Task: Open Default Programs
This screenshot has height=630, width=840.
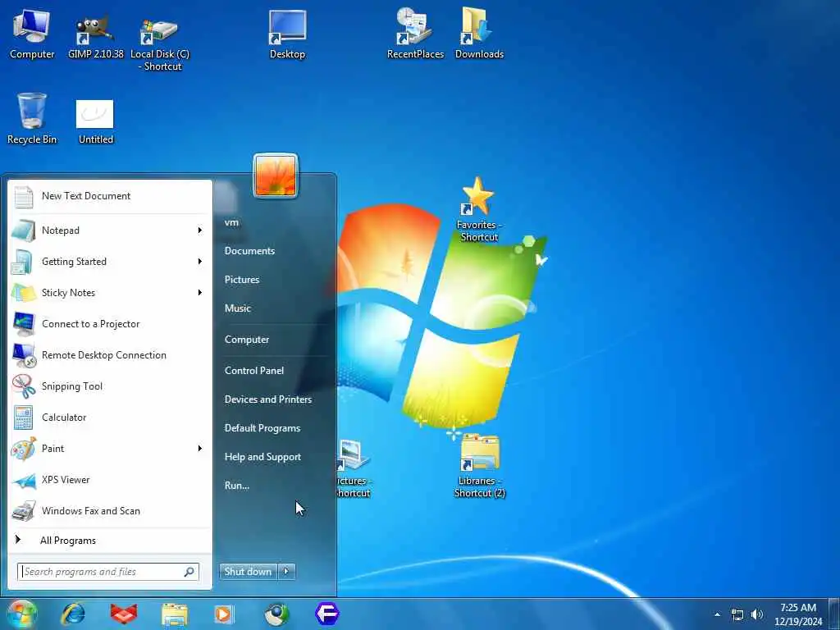Action: click(262, 428)
